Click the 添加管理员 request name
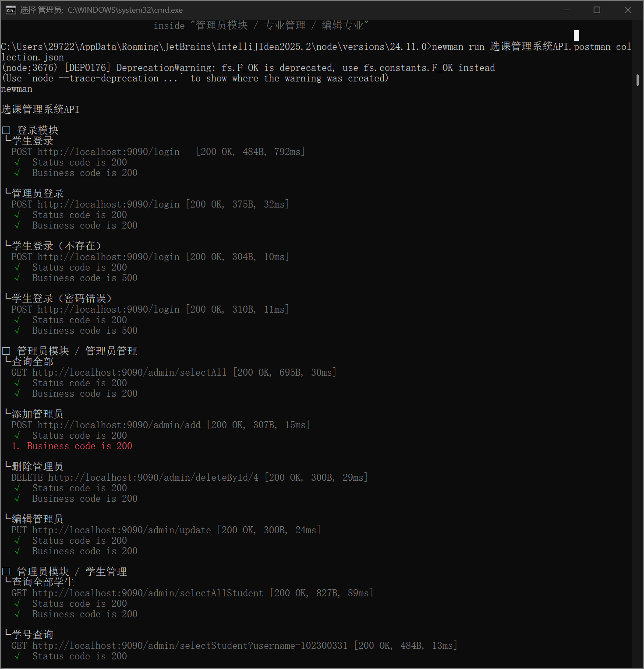The width and height of the screenshot is (644, 669). pos(38,414)
